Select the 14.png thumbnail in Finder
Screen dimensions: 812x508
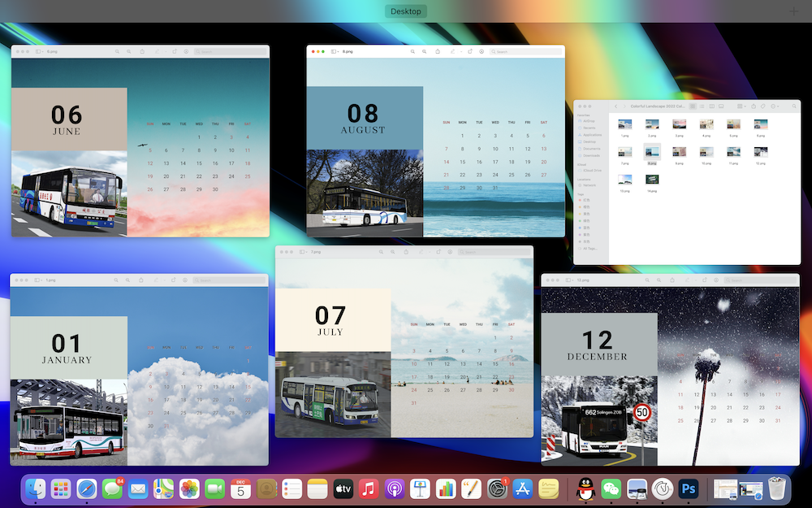pos(652,180)
